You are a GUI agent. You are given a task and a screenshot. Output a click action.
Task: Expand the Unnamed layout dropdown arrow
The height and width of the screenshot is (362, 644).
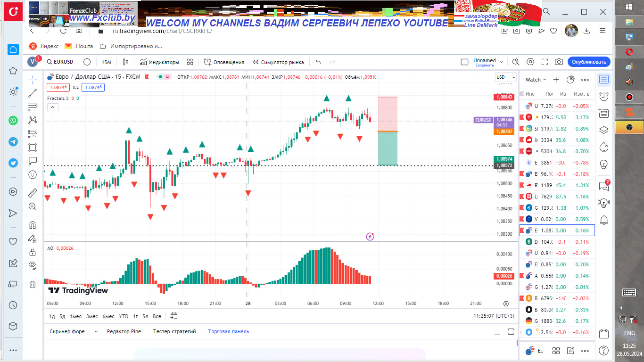pyautogui.click(x=502, y=62)
